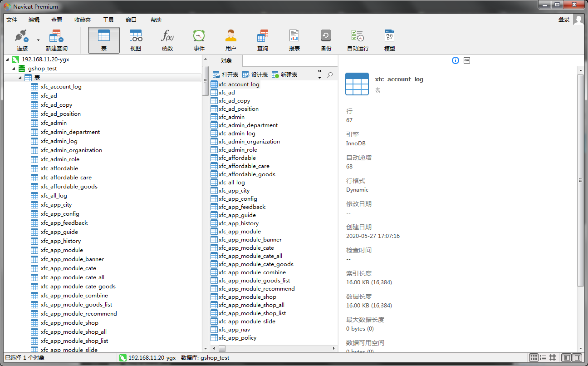588x366 pixels.
Task: Open the 模型 (Model) tool
Action: pos(389,40)
